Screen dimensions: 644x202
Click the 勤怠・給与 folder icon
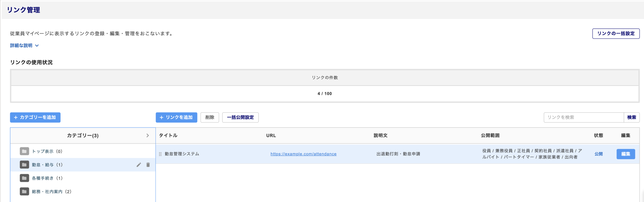(24, 165)
